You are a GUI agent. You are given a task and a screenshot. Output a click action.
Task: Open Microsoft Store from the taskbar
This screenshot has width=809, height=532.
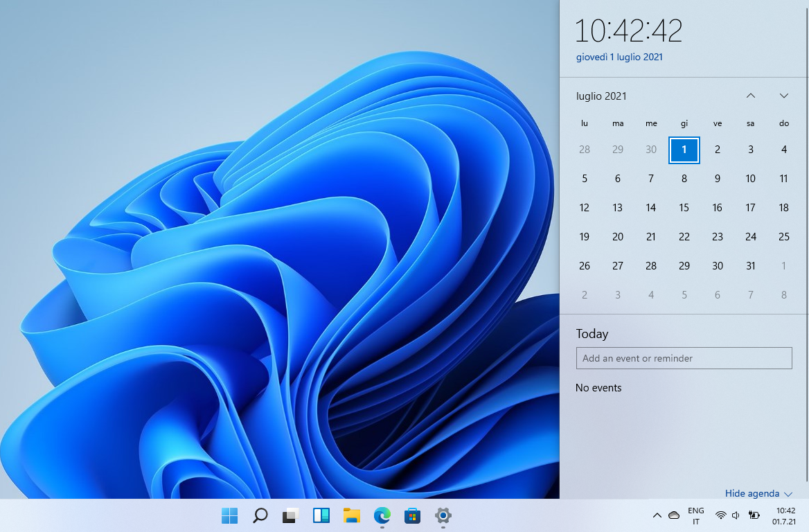tap(412, 515)
